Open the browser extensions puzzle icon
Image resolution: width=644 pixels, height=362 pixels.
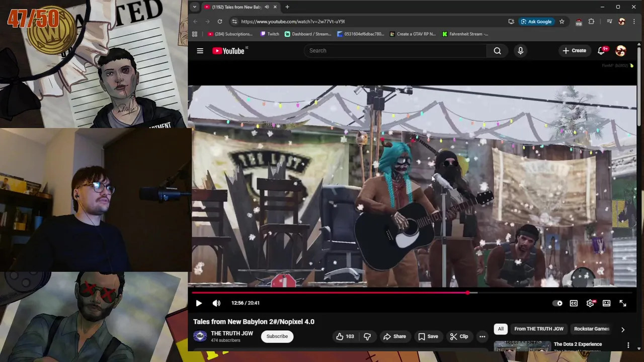591,22
